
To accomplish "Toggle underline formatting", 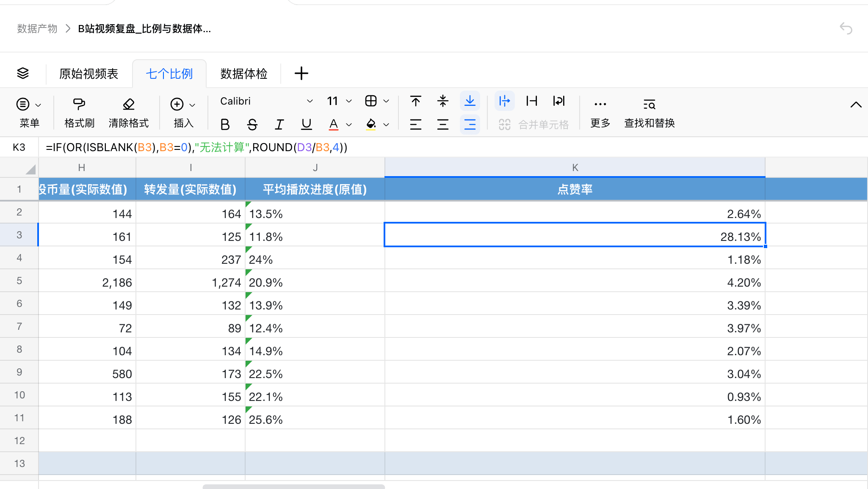I will pos(307,124).
